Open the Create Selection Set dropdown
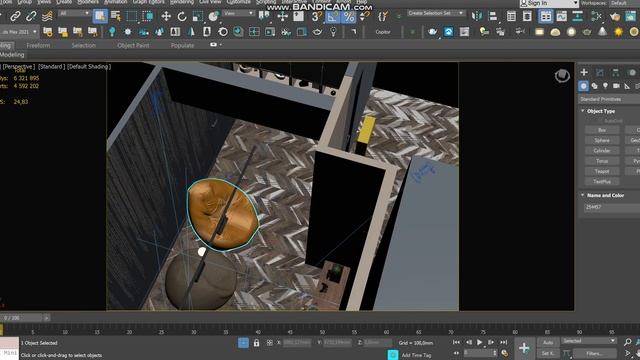Image resolution: width=640 pixels, height=360 pixels. coord(436,13)
